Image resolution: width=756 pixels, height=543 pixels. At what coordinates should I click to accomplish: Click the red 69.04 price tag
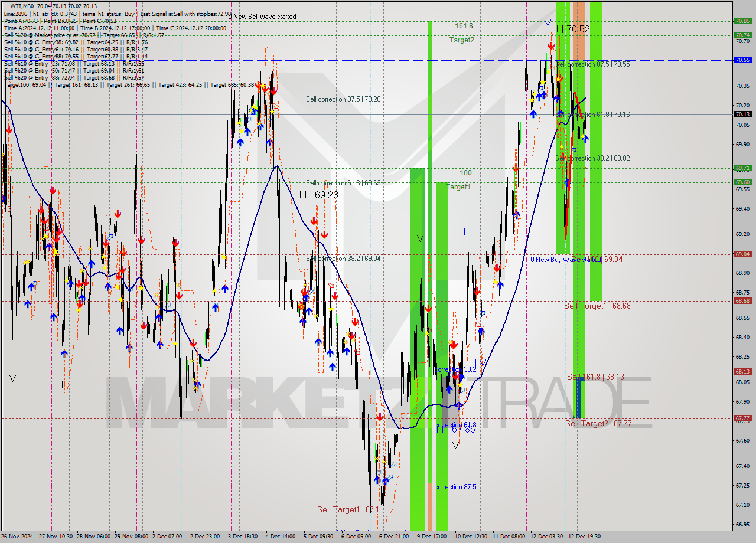(x=742, y=254)
